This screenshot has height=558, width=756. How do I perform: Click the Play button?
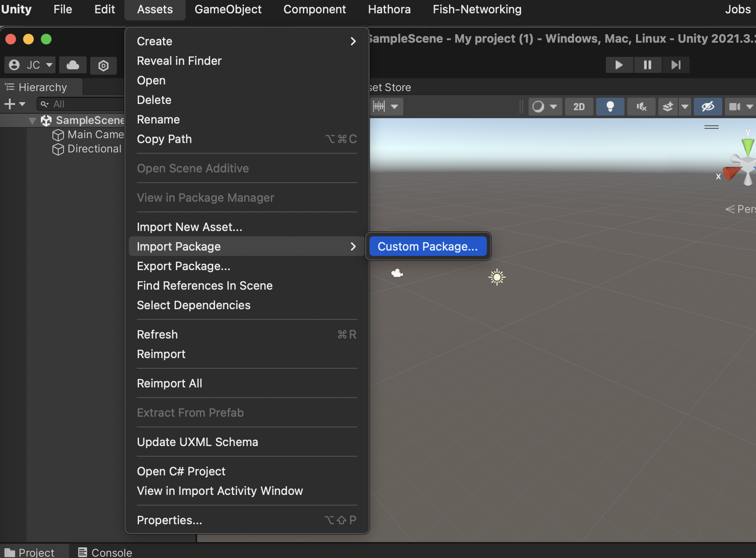click(x=619, y=65)
